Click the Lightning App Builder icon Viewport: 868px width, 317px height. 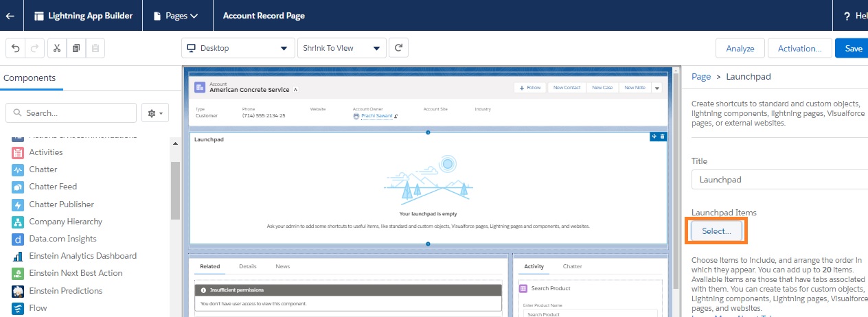[39, 16]
